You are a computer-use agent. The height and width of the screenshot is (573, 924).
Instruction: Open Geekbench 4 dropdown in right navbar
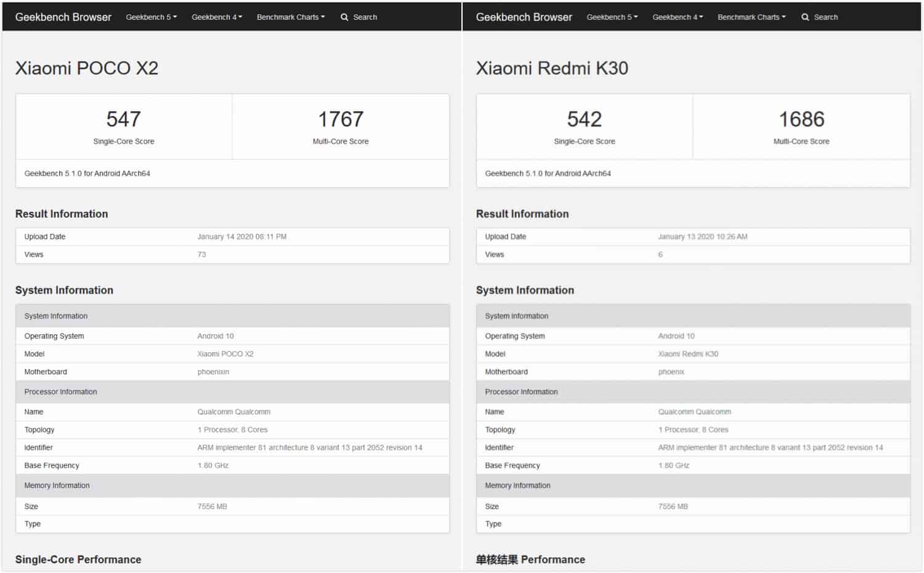coord(678,17)
